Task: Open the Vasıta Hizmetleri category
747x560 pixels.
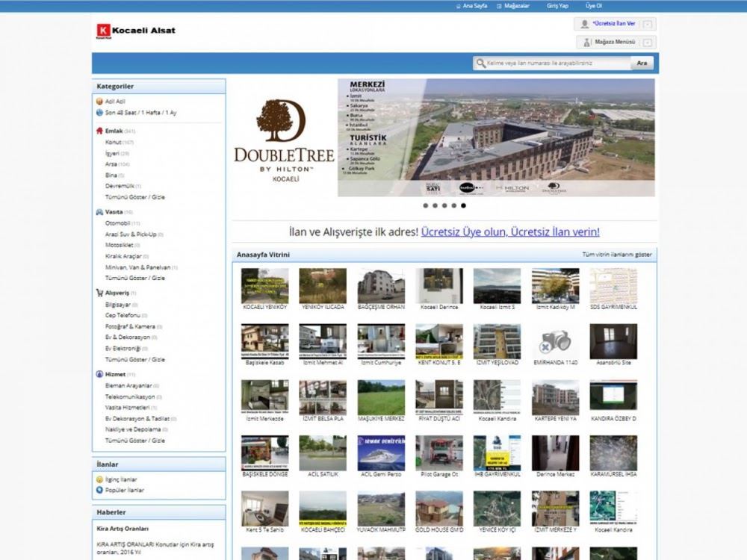Action: click(x=127, y=408)
